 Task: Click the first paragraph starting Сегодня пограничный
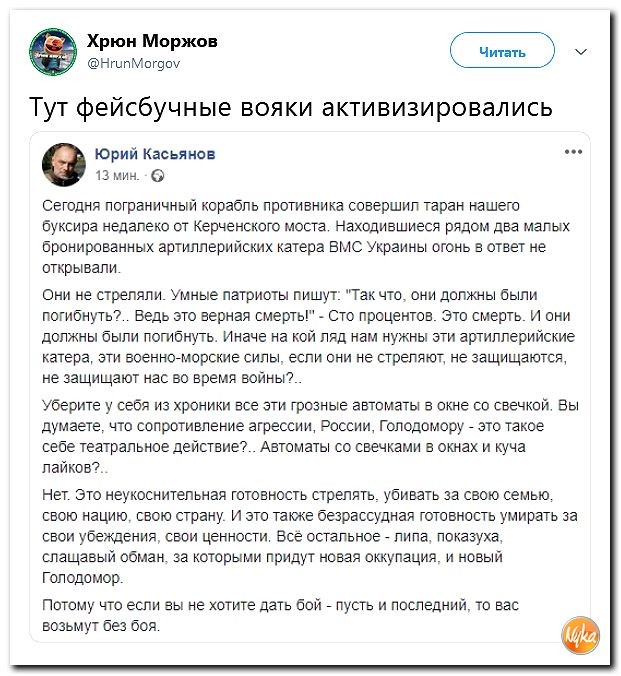point(306,236)
